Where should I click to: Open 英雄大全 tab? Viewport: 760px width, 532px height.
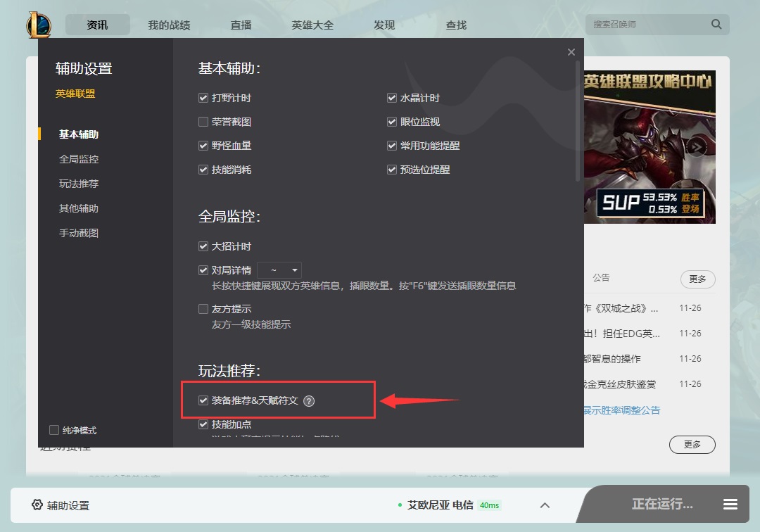tap(312, 25)
